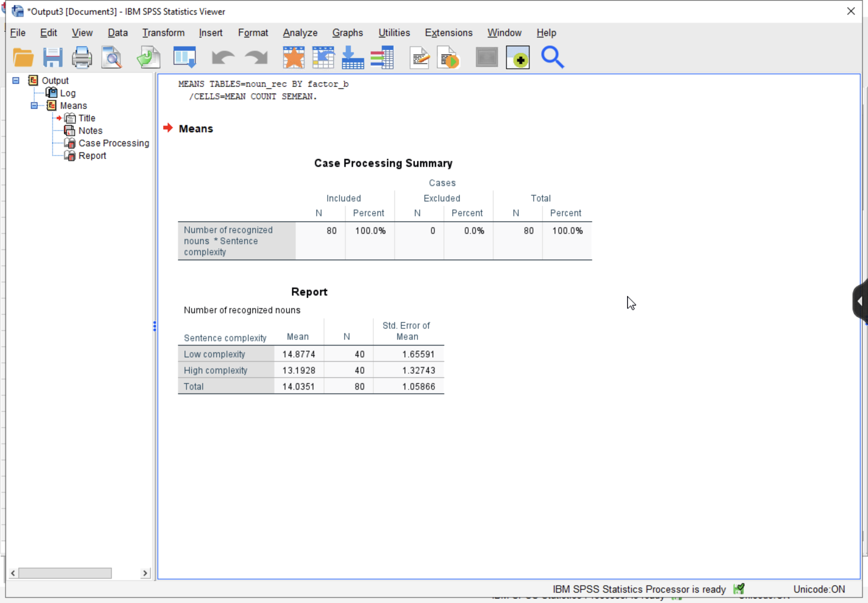Open the Find tool with the magnifier icon
The image size is (868, 603).
552,57
